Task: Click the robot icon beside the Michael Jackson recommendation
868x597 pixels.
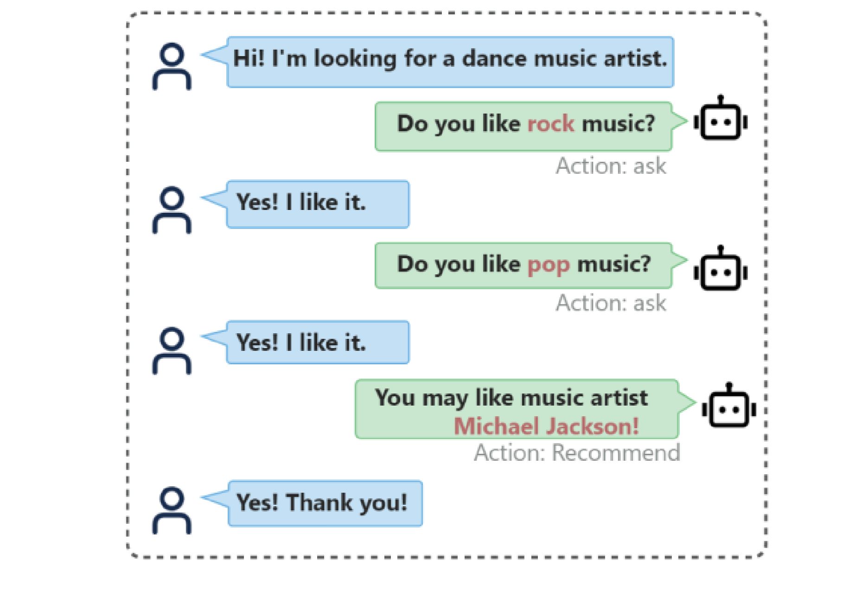Action: coord(729,405)
